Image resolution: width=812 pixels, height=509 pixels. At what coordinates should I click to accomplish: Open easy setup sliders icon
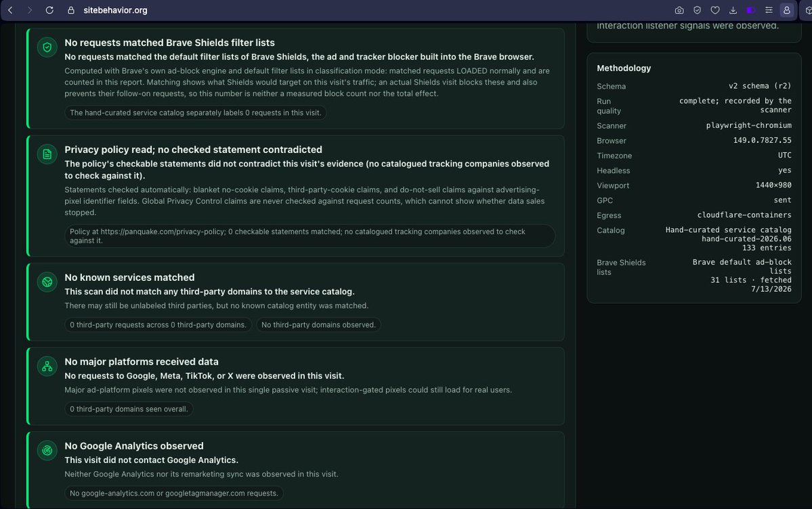pyautogui.click(x=769, y=10)
